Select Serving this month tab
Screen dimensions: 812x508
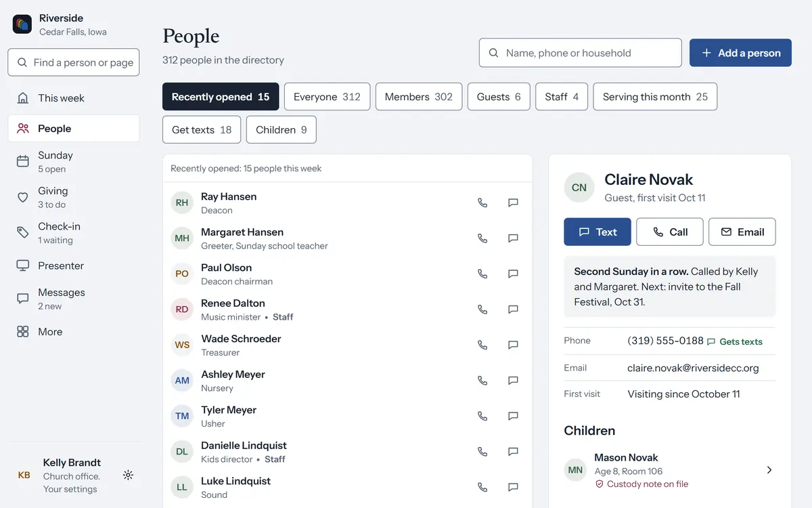tap(655, 97)
